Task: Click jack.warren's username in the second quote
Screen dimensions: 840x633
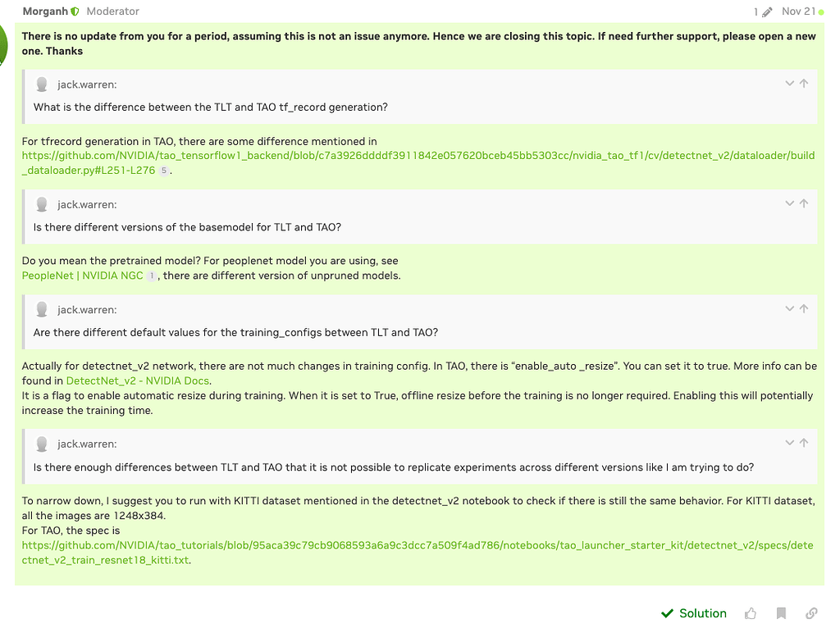Action: click(x=85, y=204)
